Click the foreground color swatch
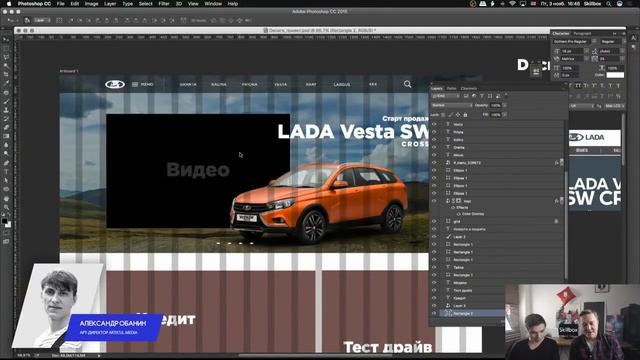 point(4,221)
